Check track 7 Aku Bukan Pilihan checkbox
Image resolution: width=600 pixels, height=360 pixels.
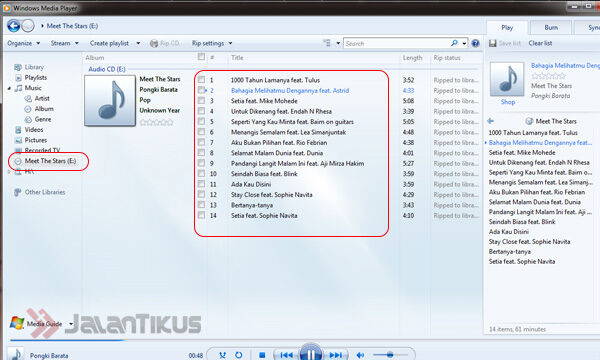click(201, 142)
